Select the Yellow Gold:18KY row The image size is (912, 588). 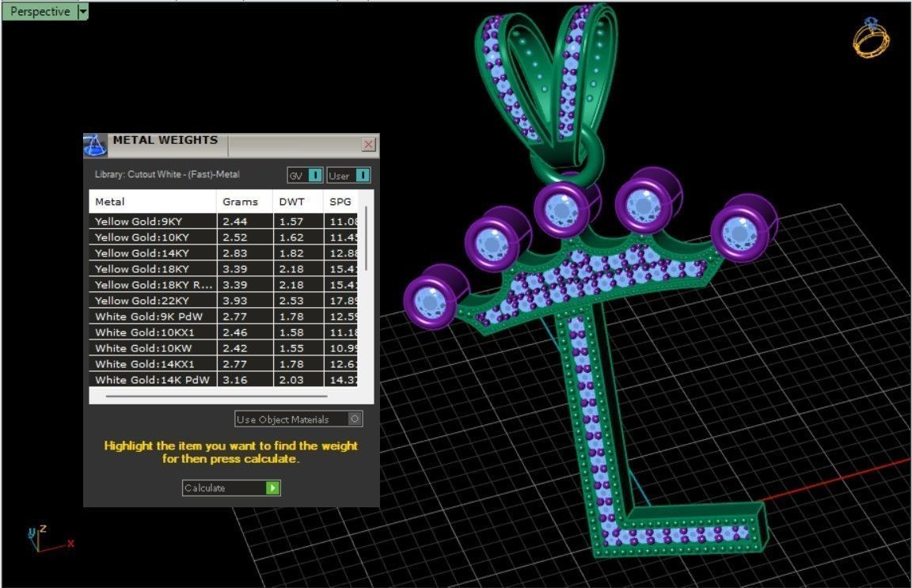[223, 269]
